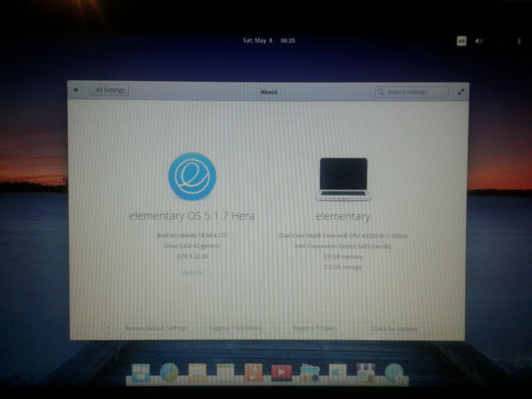Click 'Linux 5.4.0-42-generic' kernel text
This screenshot has height=399, width=532.
click(x=192, y=246)
